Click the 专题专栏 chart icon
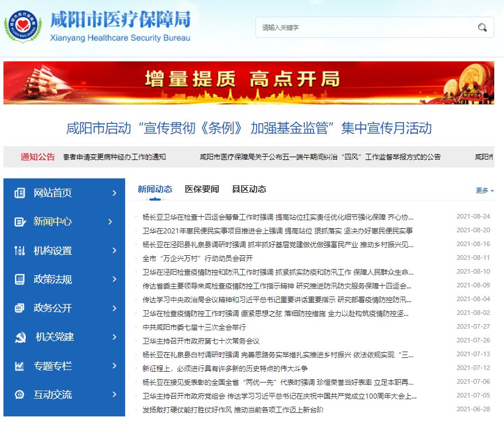Screen dimensions: 504x421 [x=20, y=366]
